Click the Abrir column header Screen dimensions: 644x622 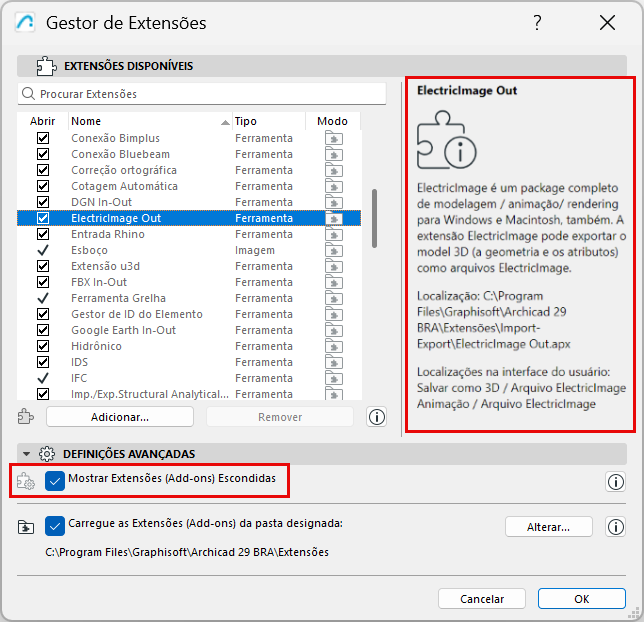click(x=42, y=121)
